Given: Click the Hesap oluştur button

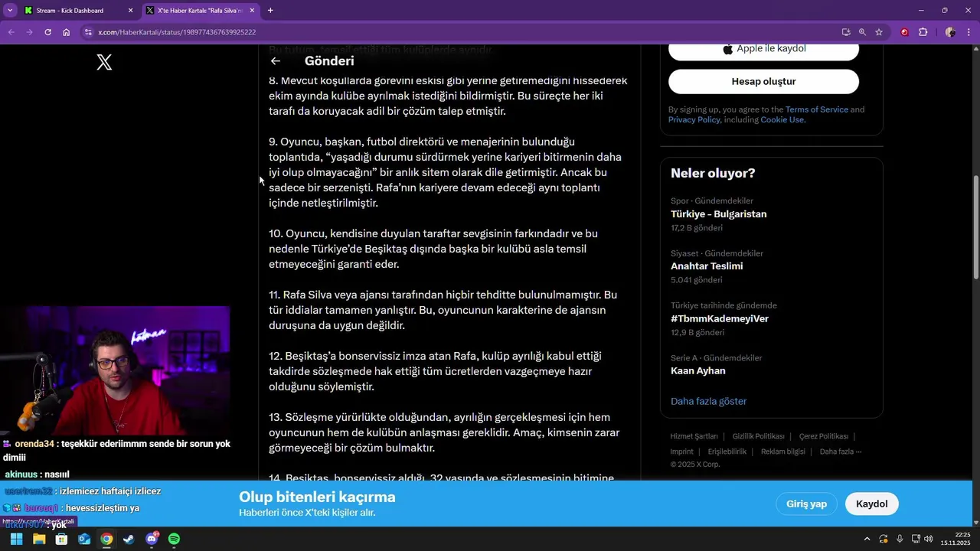Looking at the screenshot, I should [x=763, y=81].
